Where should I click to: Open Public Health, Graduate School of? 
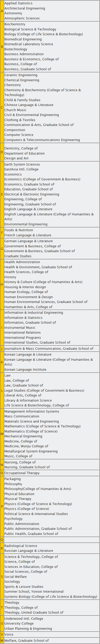pos(31,534)
